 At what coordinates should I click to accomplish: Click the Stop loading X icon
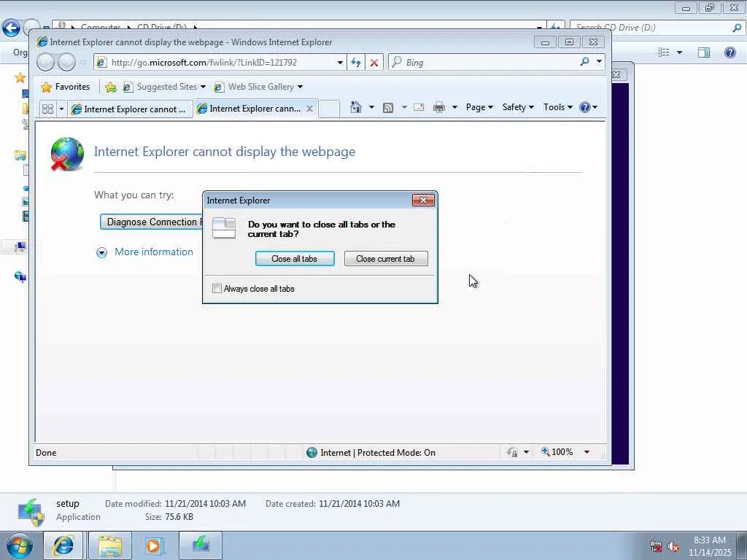coord(374,63)
